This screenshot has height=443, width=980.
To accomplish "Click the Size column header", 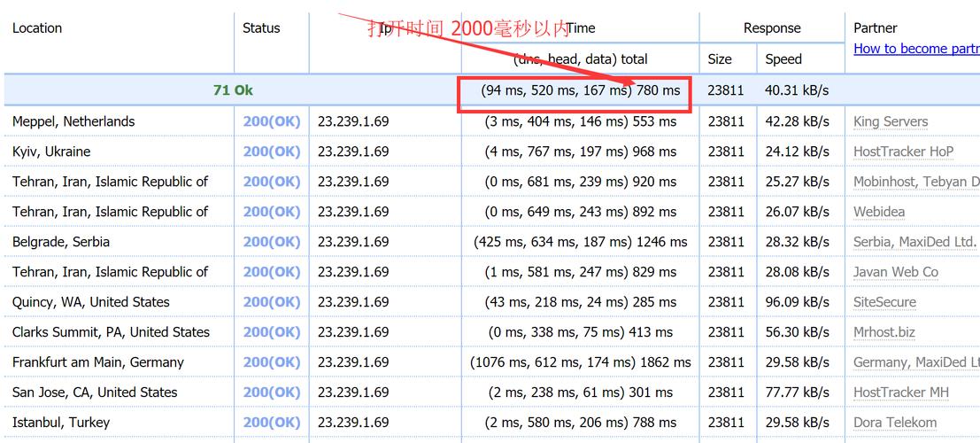I will (x=720, y=59).
